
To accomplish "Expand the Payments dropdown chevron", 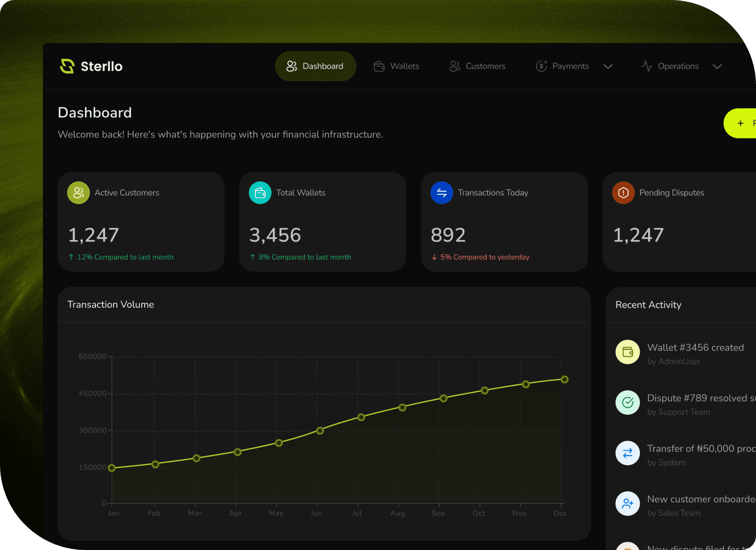I will (x=608, y=66).
